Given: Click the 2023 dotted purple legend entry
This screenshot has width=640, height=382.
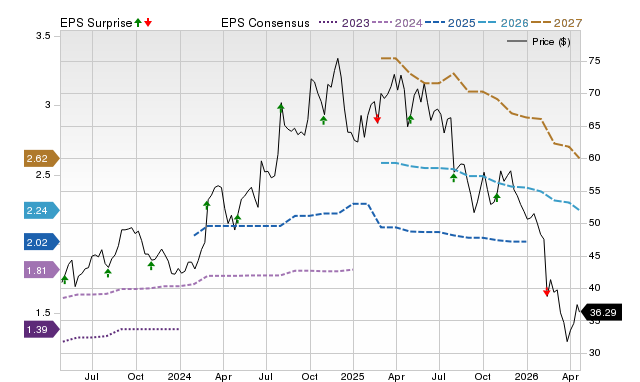Looking at the screenshot, I should (x=344, y=23).
